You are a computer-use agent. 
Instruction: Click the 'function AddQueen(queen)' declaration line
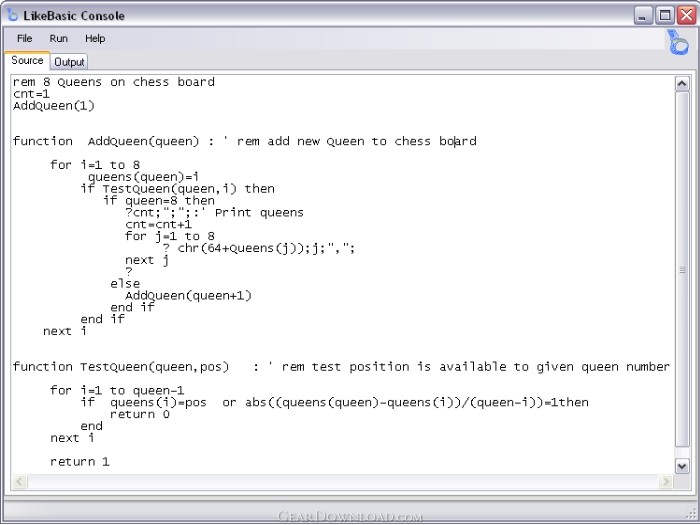[245, 142]
